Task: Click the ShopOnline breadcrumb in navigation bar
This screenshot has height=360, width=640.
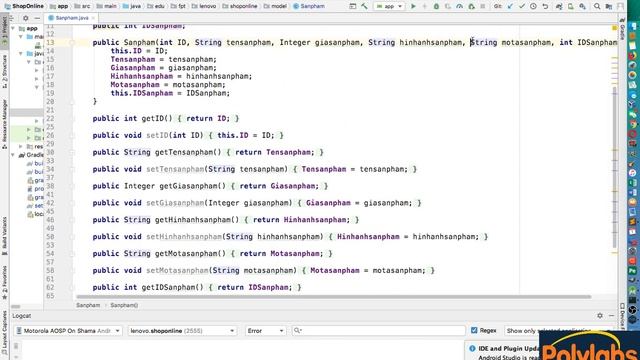Action: coord(24,6)
